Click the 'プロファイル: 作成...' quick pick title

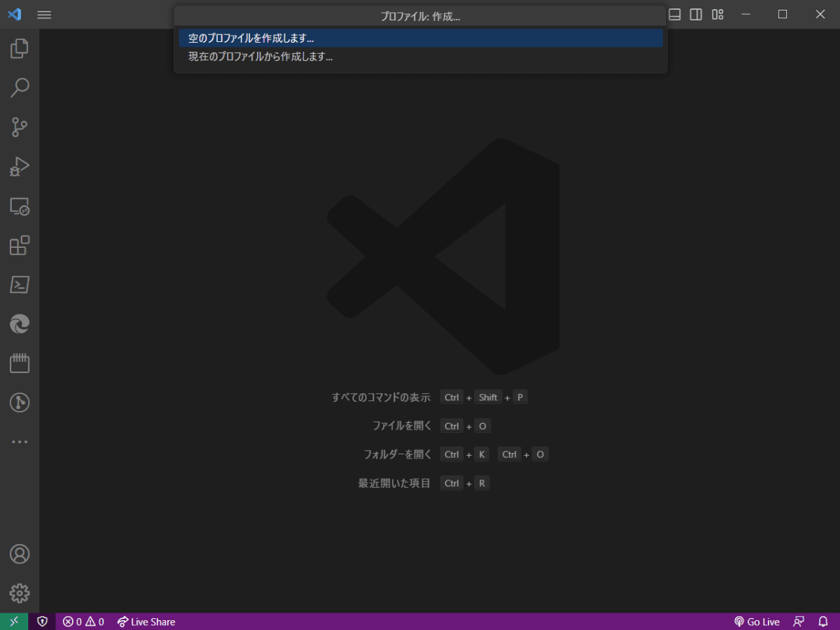click(420, 16)
